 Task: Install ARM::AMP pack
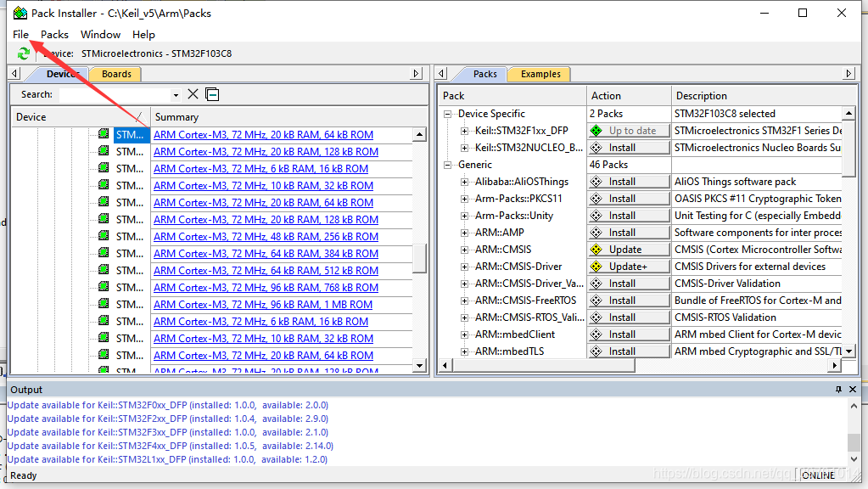pos(629,233)
